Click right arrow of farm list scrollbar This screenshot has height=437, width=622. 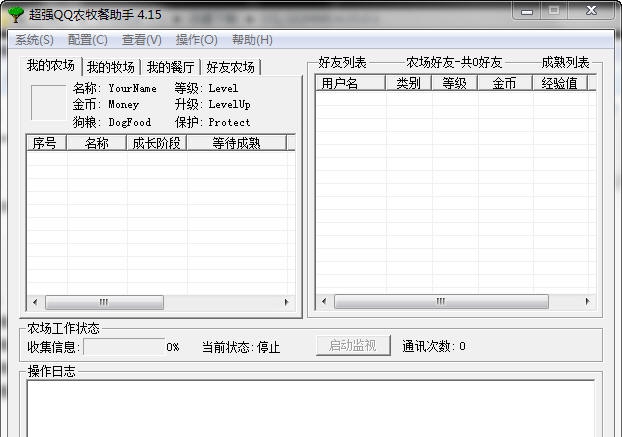coord(287,302)
